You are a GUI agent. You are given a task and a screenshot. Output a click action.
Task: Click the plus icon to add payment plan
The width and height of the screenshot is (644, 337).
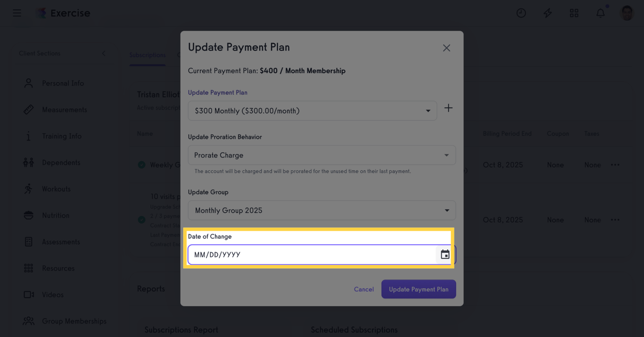pyautogui.click(x=448, y=108)
